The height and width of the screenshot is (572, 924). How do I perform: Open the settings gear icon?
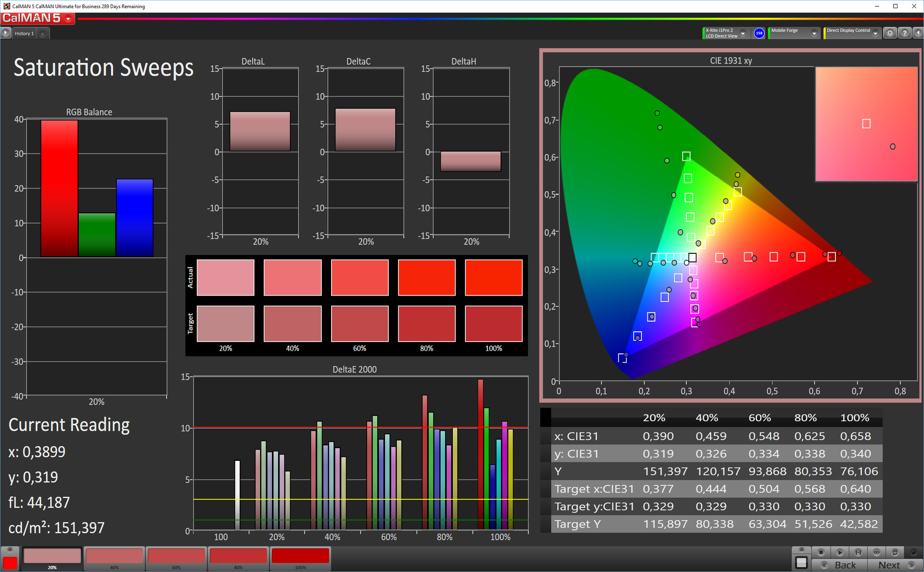(890, 33)
